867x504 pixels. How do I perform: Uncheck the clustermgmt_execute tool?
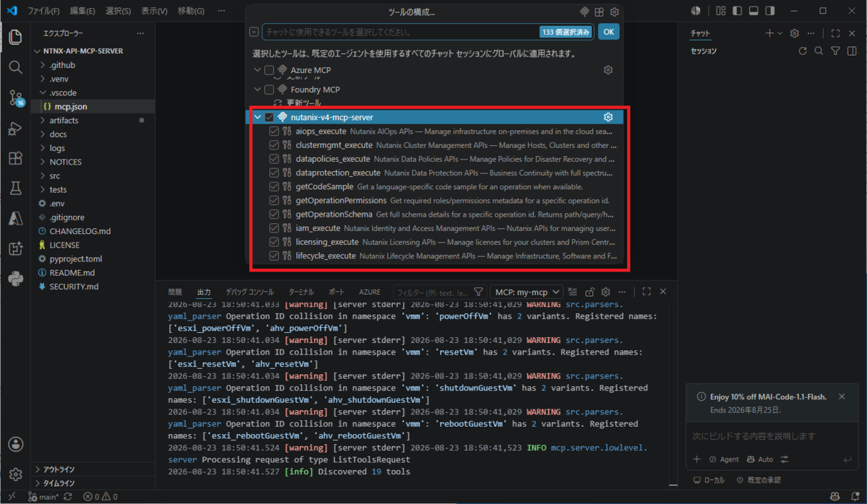click(x=275, y=145)
